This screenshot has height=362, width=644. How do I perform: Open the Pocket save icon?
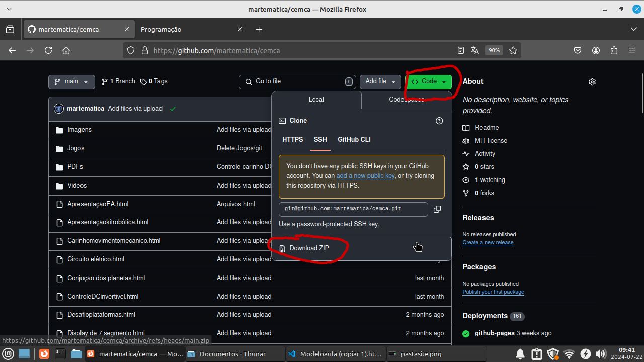[578, 50]
